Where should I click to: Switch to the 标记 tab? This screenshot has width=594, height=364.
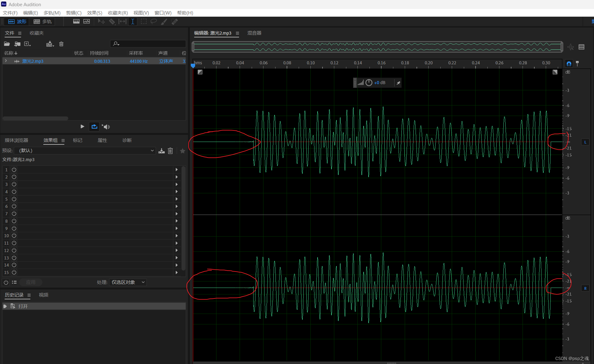coord(78,140)
